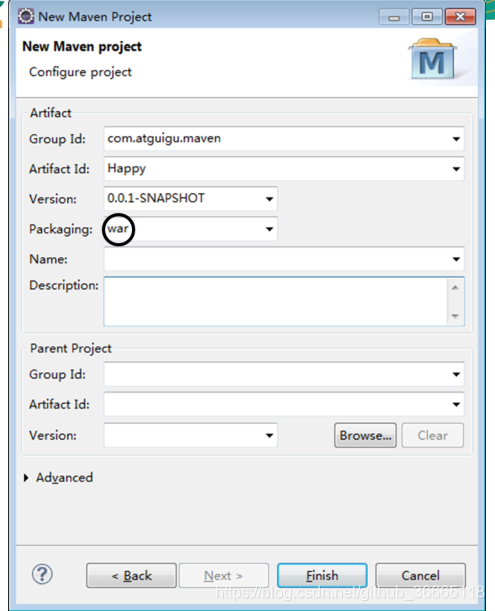495x611 pixels.
Task: Browse for a parent project
Action: pos(365,435)
